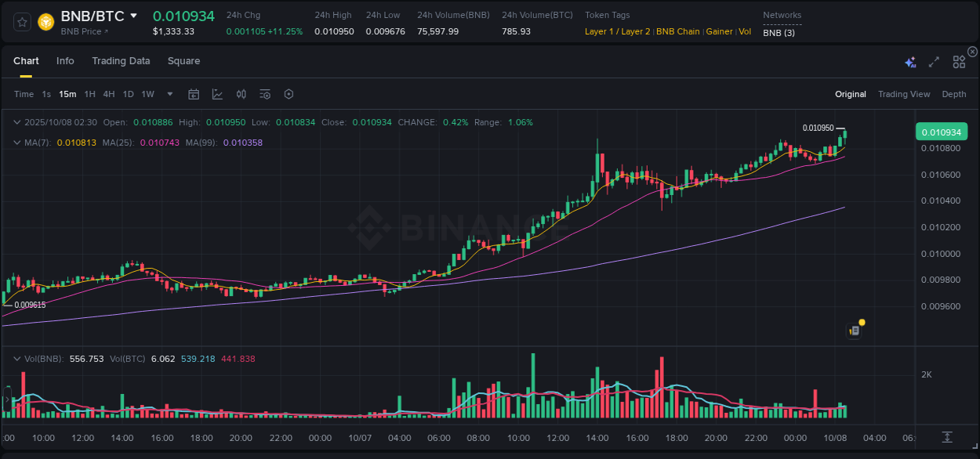Open the BNB/BTC pair selector dropdown
The height and width of the screenshot is (459, 980).
point(133,15)
